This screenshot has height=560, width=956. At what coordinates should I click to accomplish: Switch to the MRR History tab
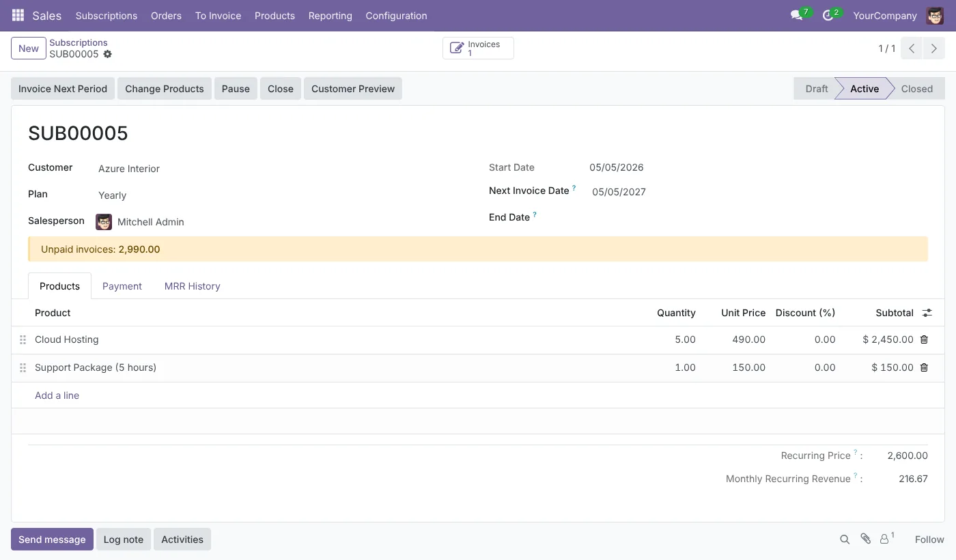coord(192,286)
